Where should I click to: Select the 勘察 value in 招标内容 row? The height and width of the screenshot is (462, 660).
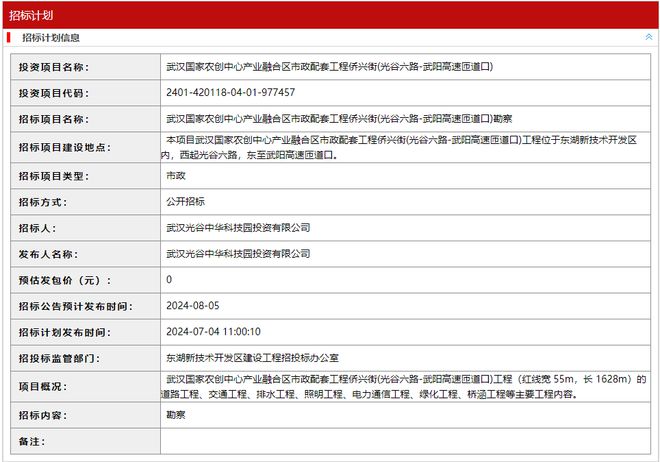(176, 415)
